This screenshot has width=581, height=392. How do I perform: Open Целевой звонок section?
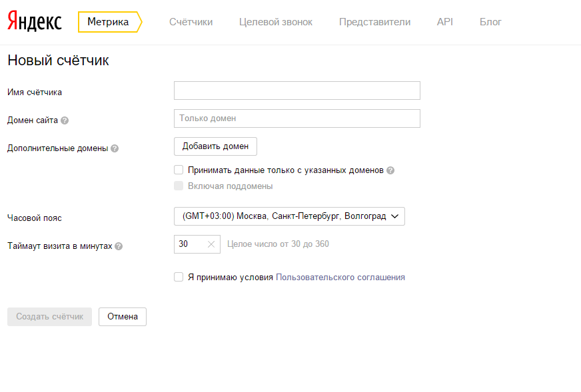[x=276, y=22]
